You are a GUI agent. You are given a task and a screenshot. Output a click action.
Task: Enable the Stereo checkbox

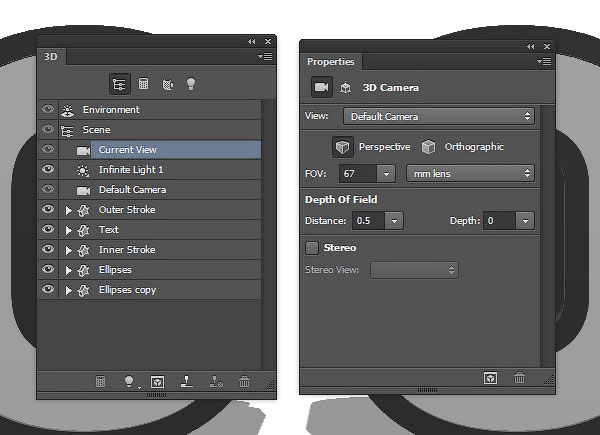pyautogui.click(x=312, y=248)
